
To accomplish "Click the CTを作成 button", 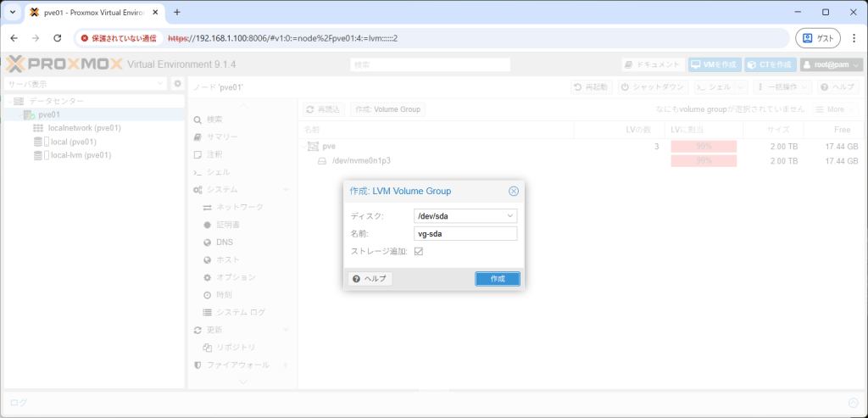I will pyautogui.click(x=771, y=64).
